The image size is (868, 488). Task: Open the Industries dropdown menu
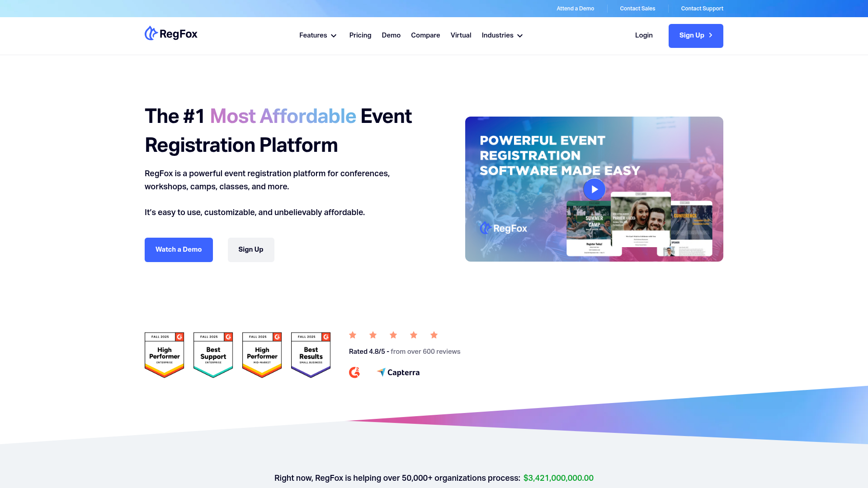tap(501, 35)
